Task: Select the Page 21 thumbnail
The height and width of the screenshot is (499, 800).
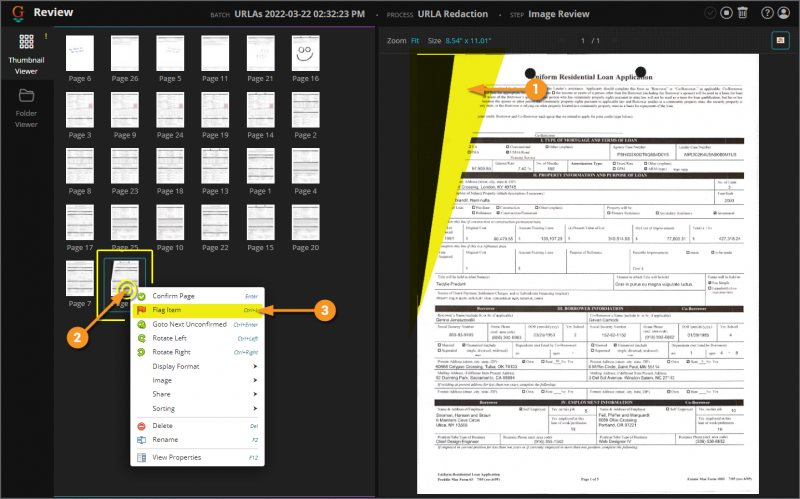Action: tap(260, 53)
